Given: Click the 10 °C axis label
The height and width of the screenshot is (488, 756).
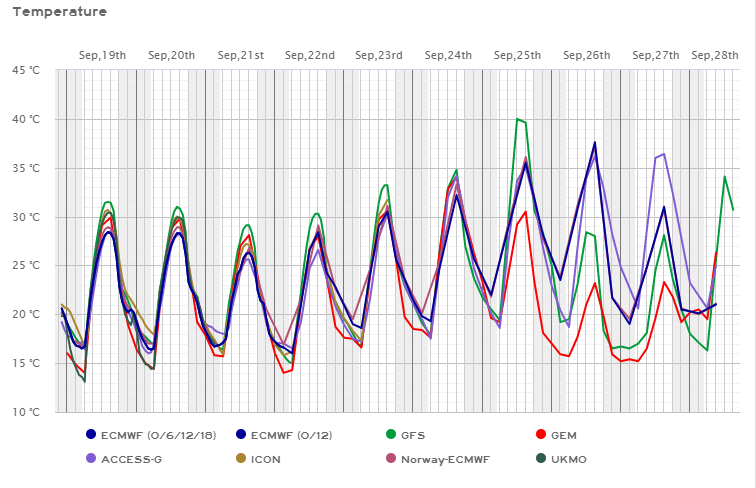Looking at the screenshot, I should pos(26,412).
